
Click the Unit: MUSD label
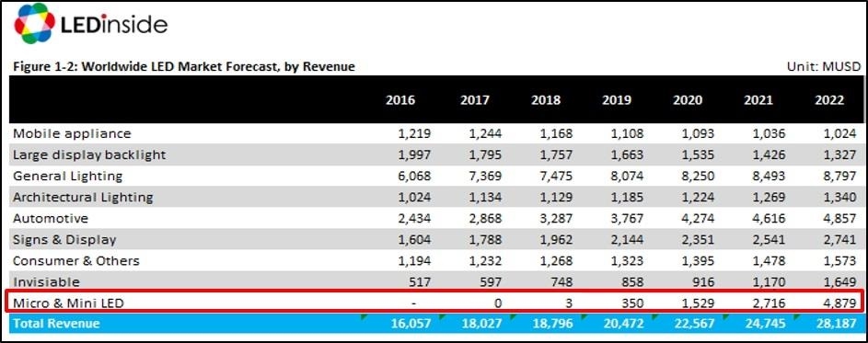tap(824, 67)
